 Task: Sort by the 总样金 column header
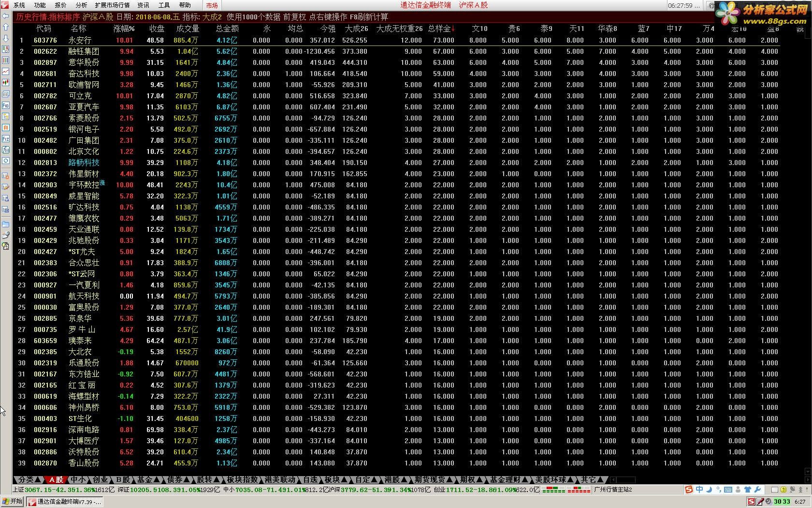click(441, 29)
